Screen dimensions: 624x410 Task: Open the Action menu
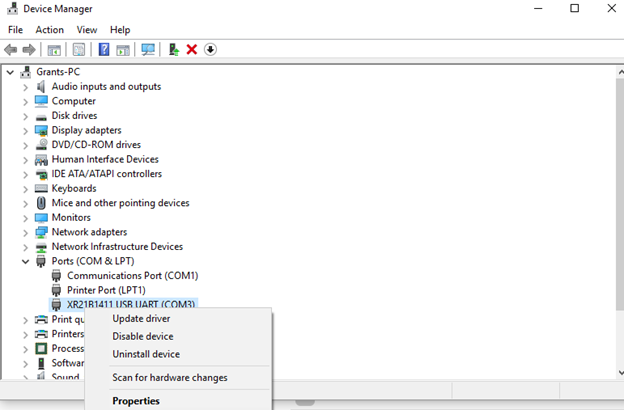49,30
